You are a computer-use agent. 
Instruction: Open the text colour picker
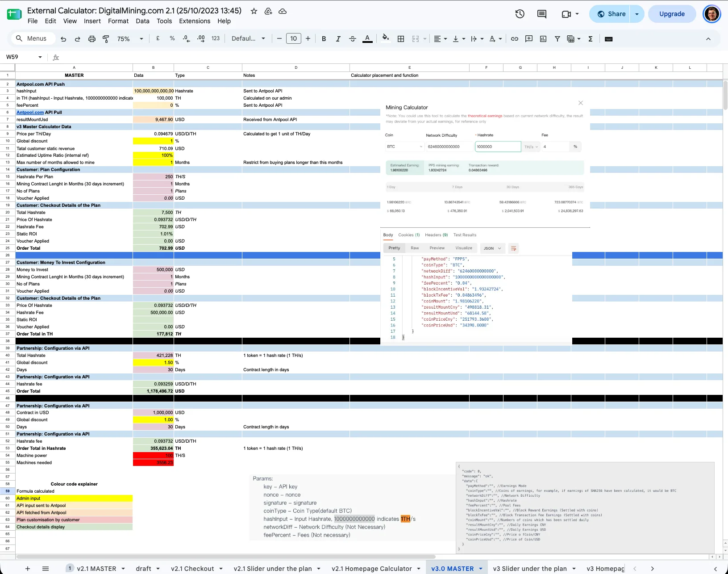click(x=367, y=39)
